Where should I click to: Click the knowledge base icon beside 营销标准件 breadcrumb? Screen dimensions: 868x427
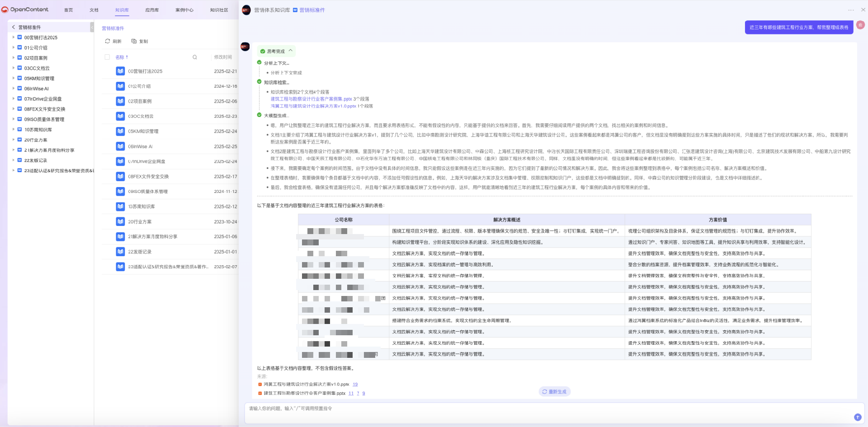click(x=295, y=9)
